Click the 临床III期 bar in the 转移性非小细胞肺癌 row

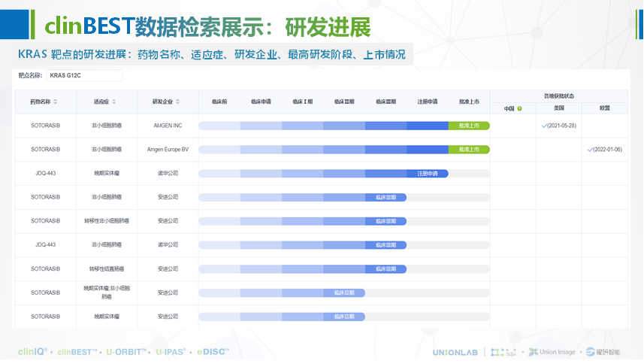click(x=385, y=221)
